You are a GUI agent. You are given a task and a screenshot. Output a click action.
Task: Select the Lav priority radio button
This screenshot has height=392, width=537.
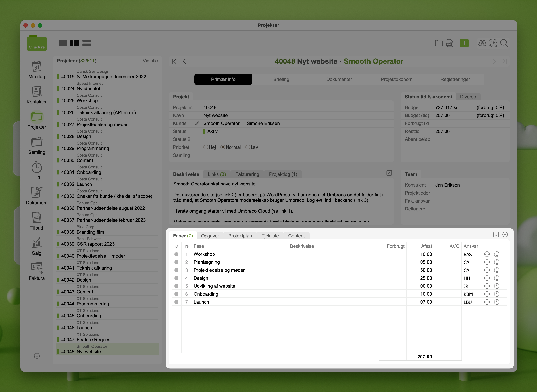click(x=248, y=147)
